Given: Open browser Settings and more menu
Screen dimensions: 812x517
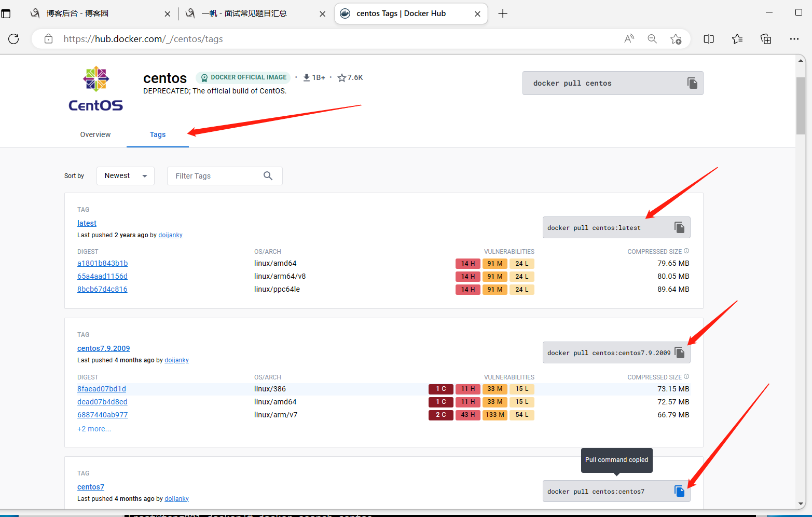Looking at the screenshot, I should [794, 39].
